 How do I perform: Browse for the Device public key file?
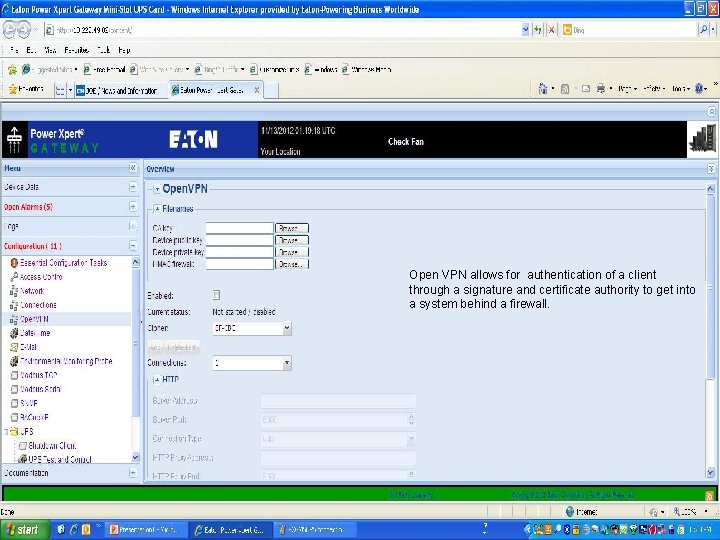(x=292, y=240)
